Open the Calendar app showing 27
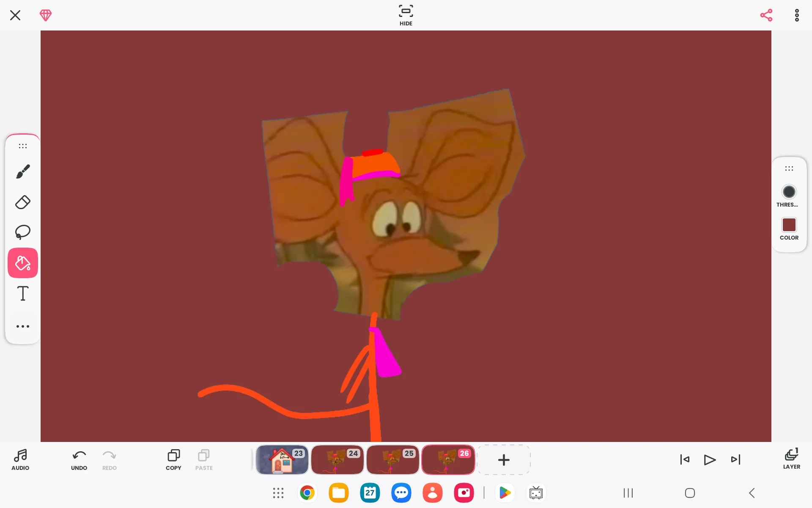Viewport: 812px width, 508px height. click(370, 493)
